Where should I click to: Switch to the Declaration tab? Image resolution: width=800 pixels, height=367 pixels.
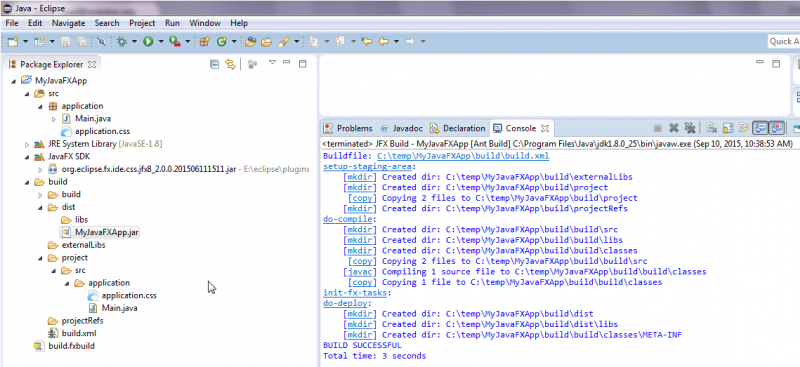457,128
